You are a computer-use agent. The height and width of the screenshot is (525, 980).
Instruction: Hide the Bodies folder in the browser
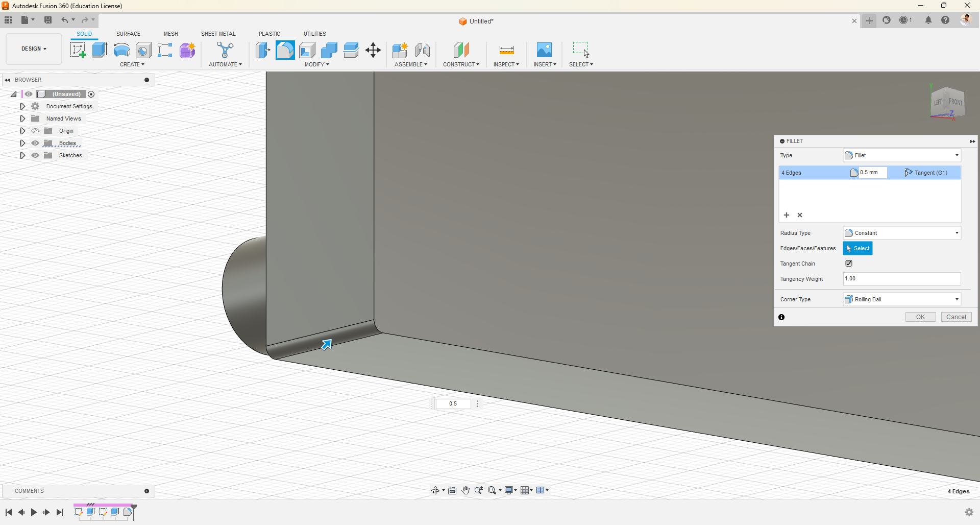coord(35,143)
